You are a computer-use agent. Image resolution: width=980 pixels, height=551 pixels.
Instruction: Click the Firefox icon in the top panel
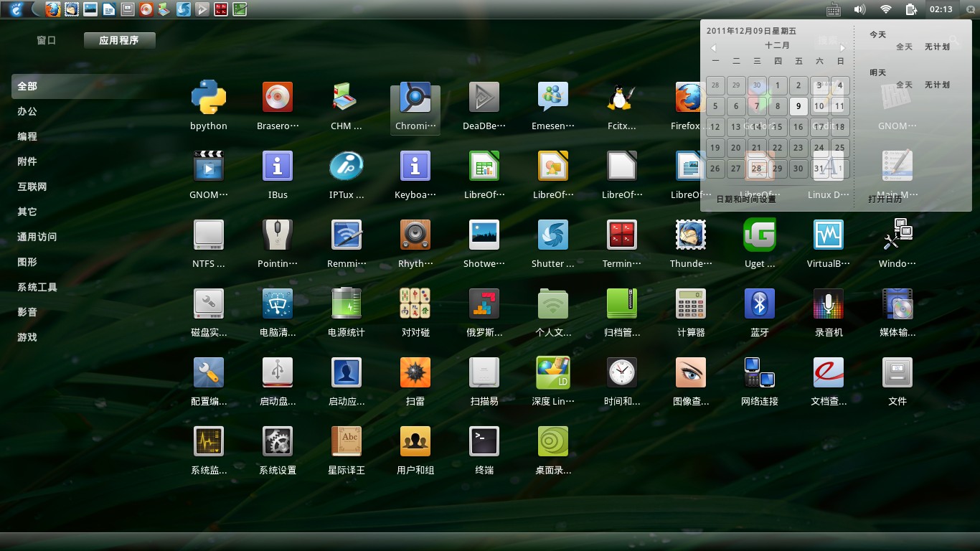click(x=53, y=9)
